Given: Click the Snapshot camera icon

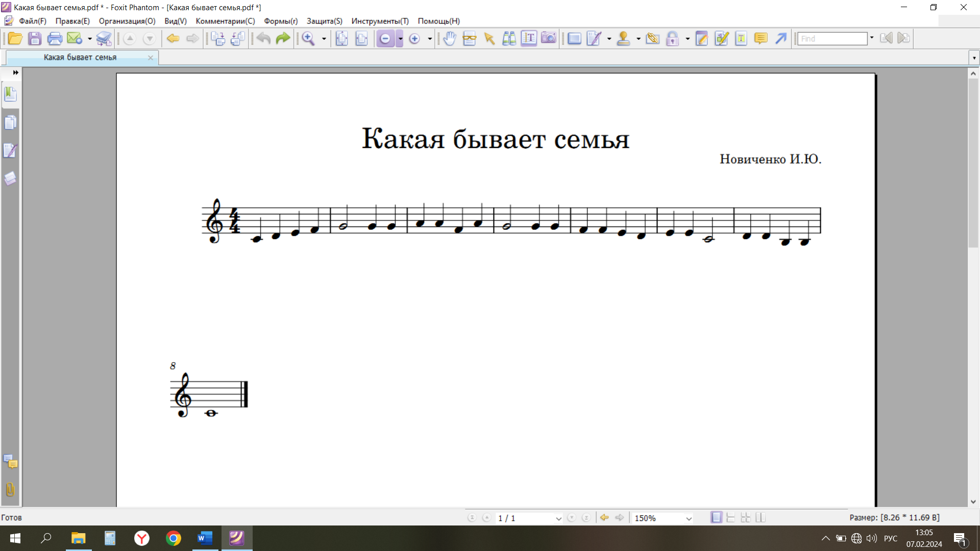Looking at the screenshot, I should (548, 39).
